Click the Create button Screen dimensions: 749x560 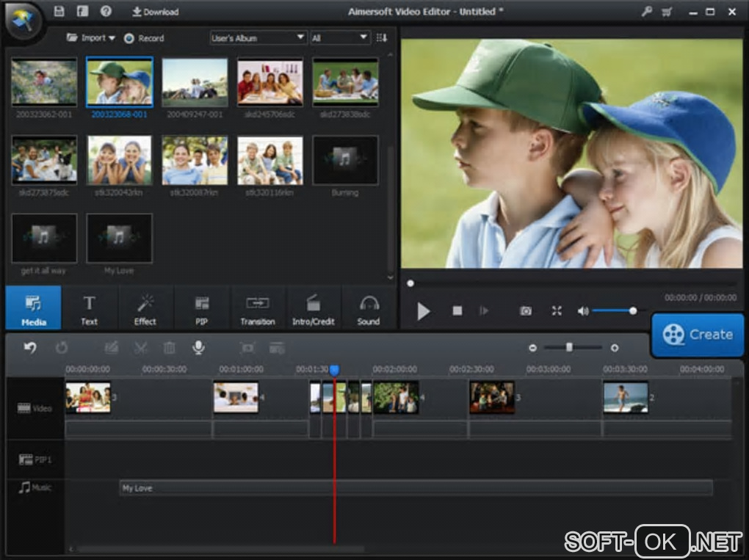(698, 335)
